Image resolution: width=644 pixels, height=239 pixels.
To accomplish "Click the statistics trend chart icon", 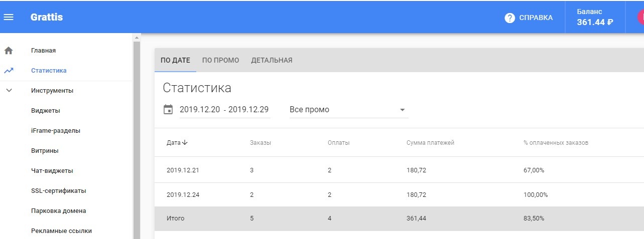I will click(9, 71).
